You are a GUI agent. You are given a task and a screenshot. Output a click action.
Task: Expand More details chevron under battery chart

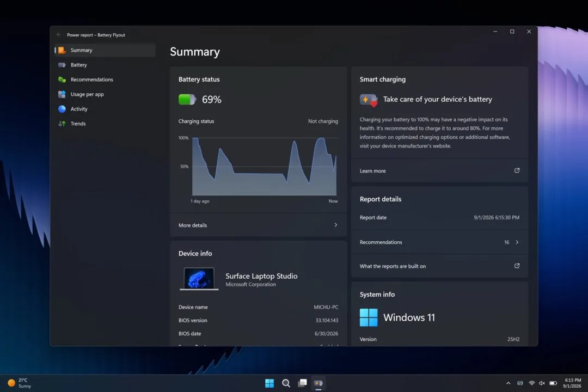(335, 225)
